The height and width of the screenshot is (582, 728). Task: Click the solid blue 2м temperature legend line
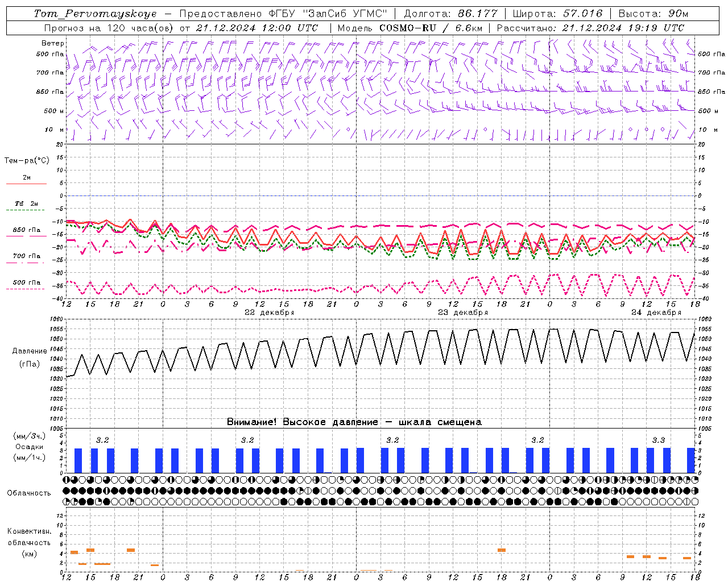tap(26, 184)
